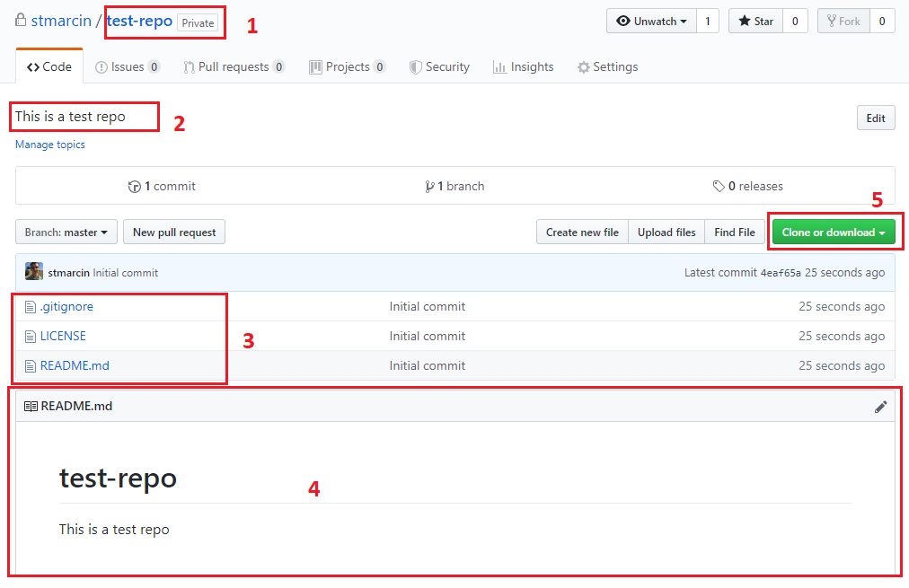The width and height of the screenshot is (909, 588).
Task: Switch to the Code tab
Action: point(49,66)
